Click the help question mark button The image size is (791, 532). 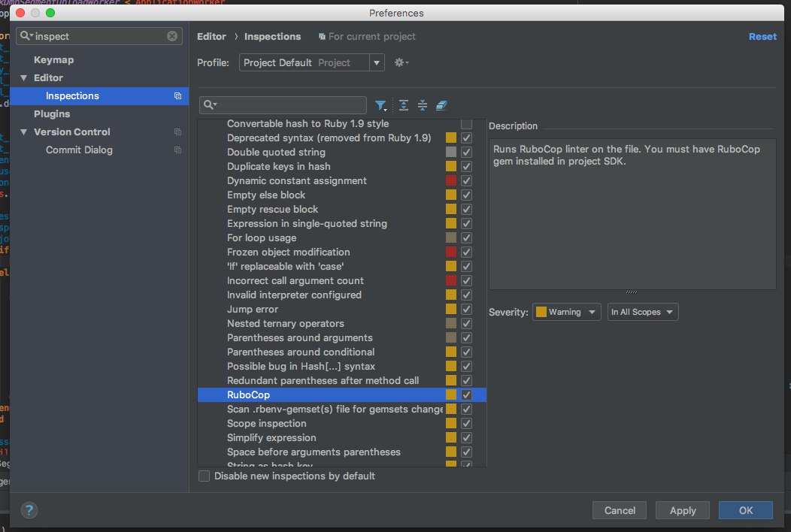point(29,510)
